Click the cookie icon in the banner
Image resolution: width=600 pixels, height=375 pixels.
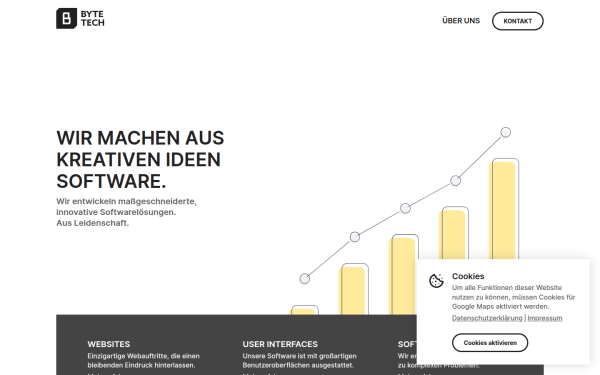(x=436, y=280)
